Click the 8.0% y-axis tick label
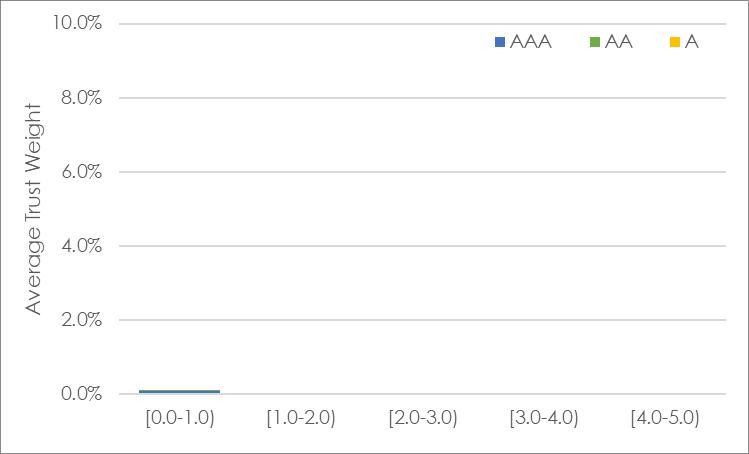This screenshot has height=454, width=749. coord(82,97)
